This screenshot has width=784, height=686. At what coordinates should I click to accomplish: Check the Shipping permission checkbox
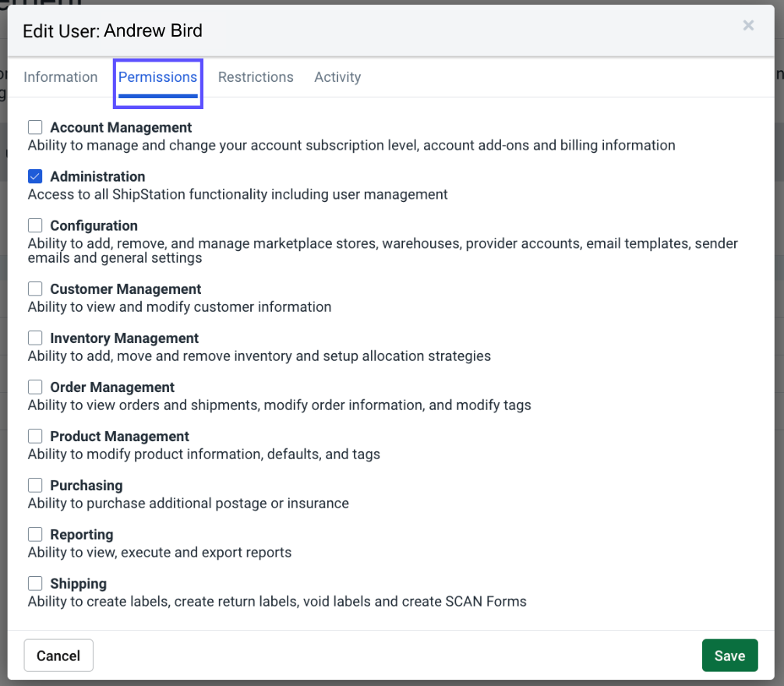(35, 583)
